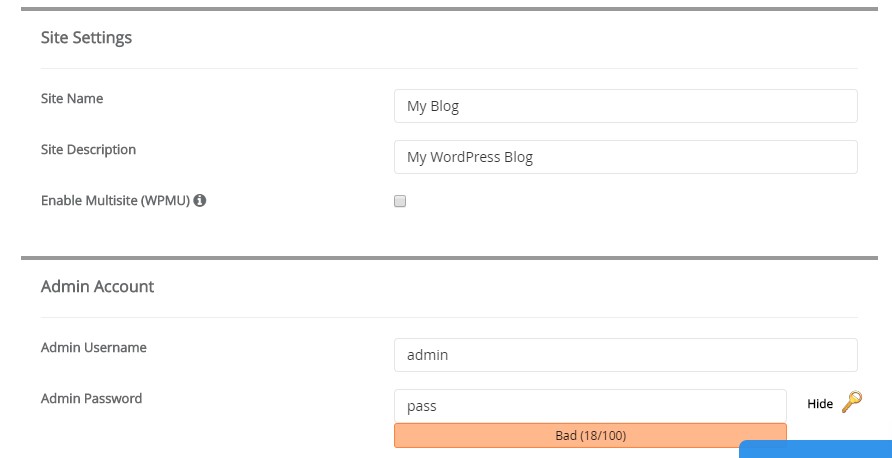Click the Site Description label

click(89, 150)
